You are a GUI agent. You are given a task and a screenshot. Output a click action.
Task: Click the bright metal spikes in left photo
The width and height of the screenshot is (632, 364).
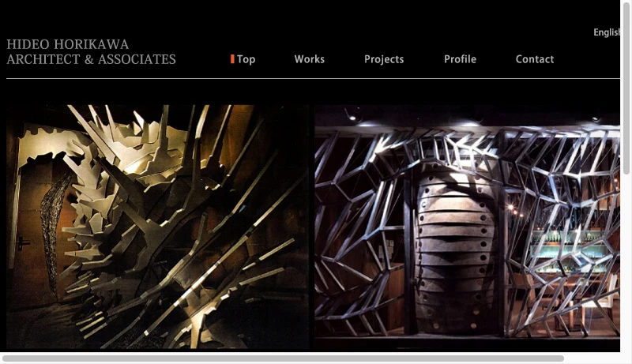[142, 182]
